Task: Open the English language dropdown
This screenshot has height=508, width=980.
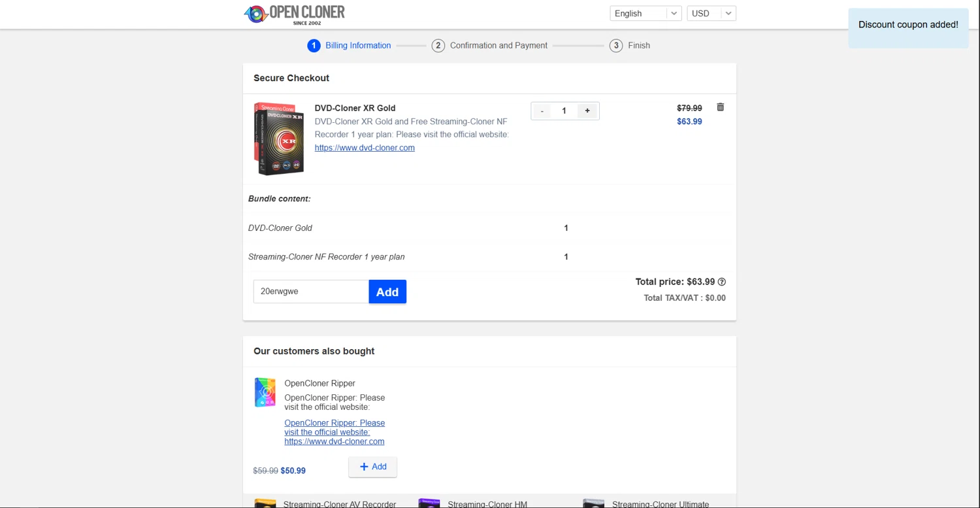Action: coord(645,13)
